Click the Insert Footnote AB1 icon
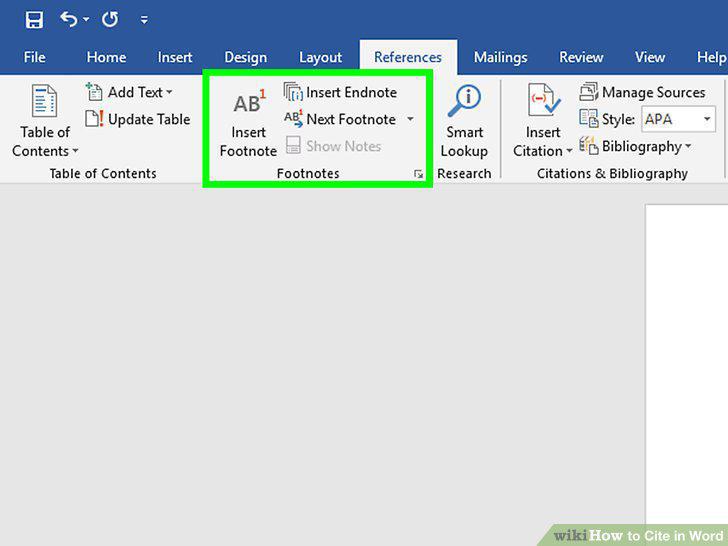Screen dimensions: 728x546 click(x=249, y=101)
